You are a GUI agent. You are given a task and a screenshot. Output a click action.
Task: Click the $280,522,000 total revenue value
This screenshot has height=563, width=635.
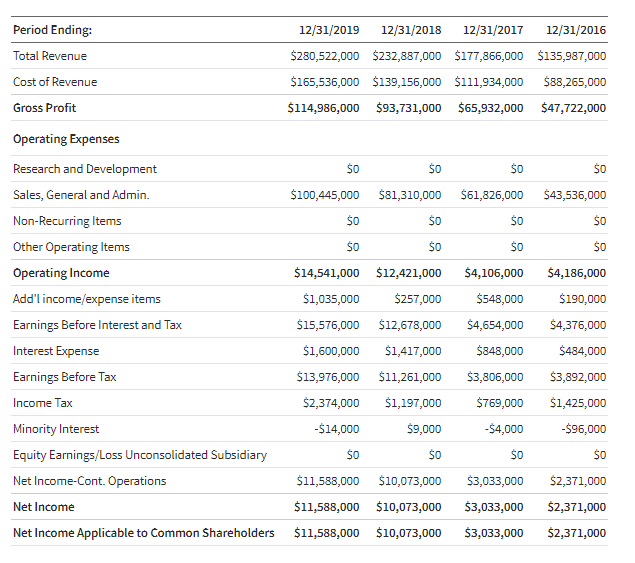pos(324,56)
